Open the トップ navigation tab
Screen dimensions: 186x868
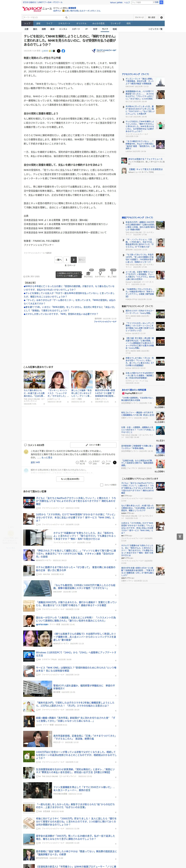27,23
